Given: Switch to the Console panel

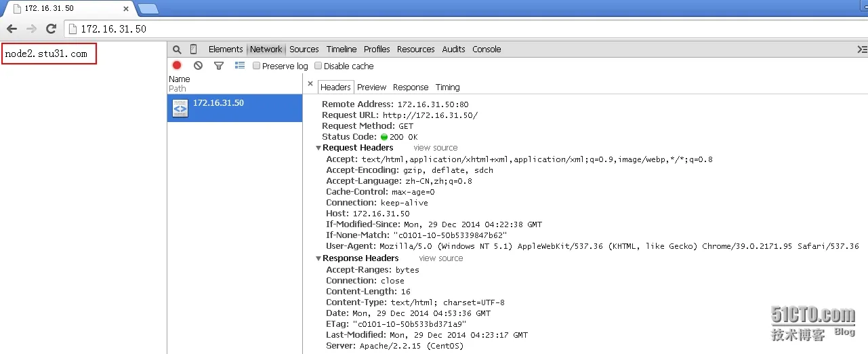Looking at the screenshot, I should (x=487, y=50).
